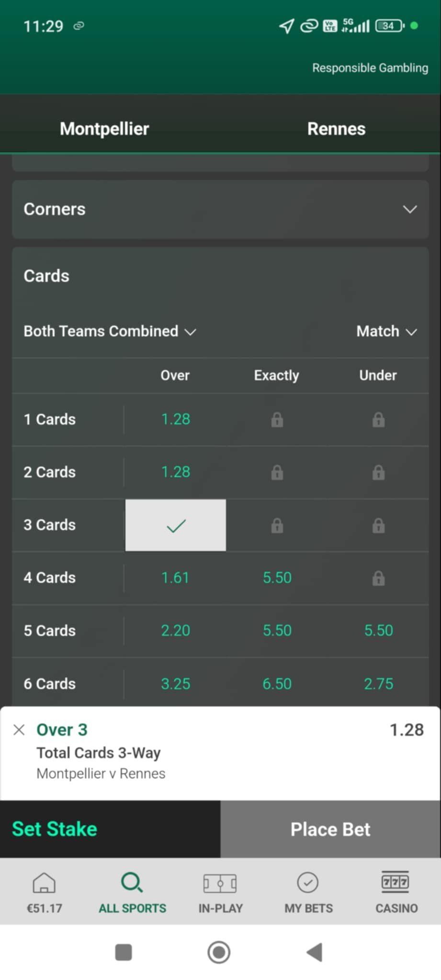Viewport: 441px width, 980px height.
Task: Open Both Teams Combined dropdown
Action: coord(110,331)
